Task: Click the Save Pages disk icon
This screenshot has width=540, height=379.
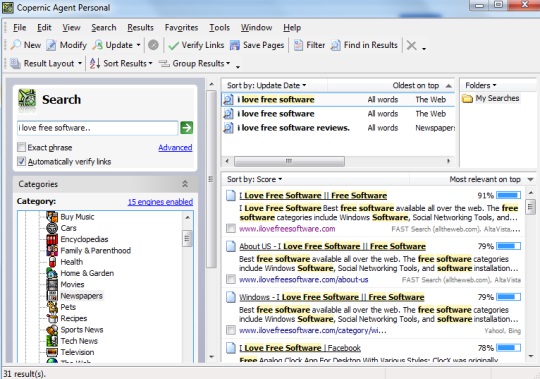Action: click(x=235, y=45)
